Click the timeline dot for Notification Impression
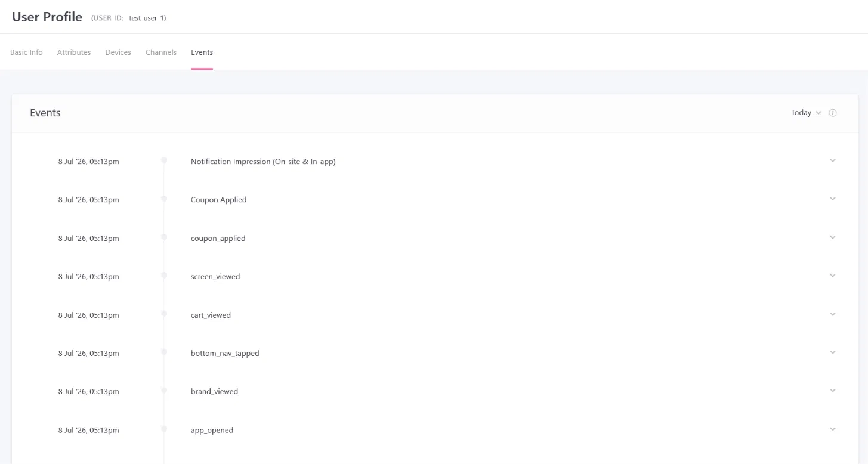868x464 pixels. point(164,160)
